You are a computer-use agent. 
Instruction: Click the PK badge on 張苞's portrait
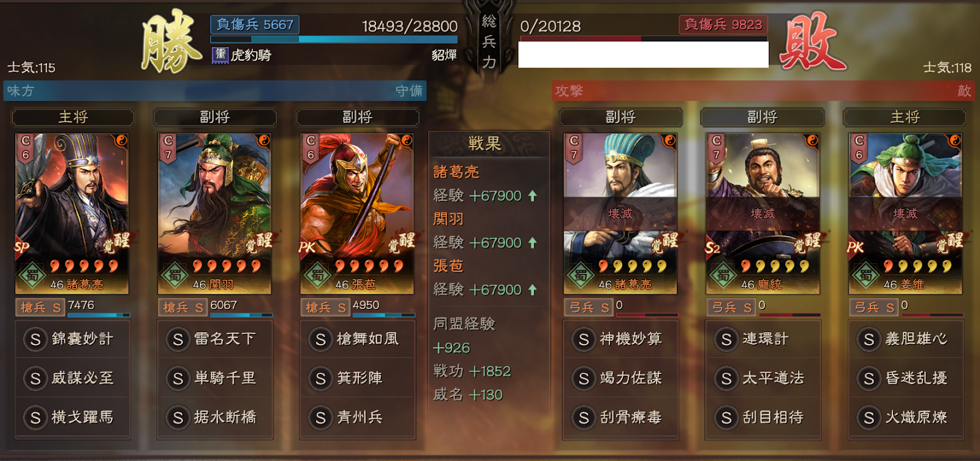point(307,247)
